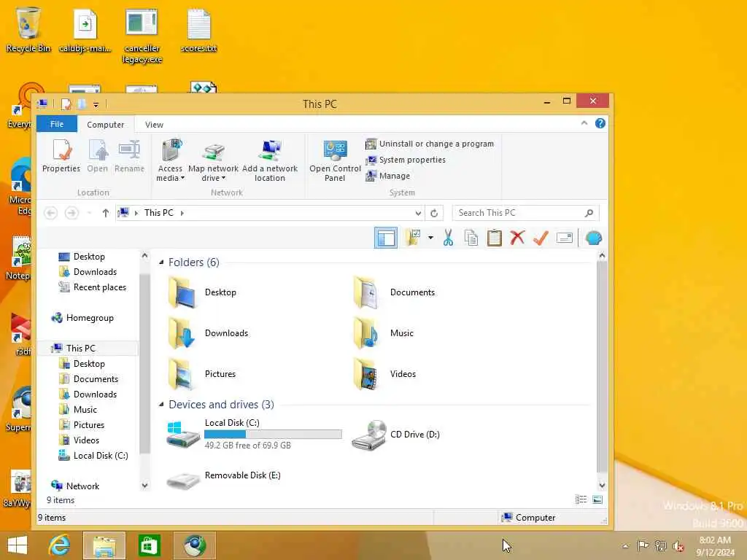Click the quick access Properties icon in the title bar

66,104
